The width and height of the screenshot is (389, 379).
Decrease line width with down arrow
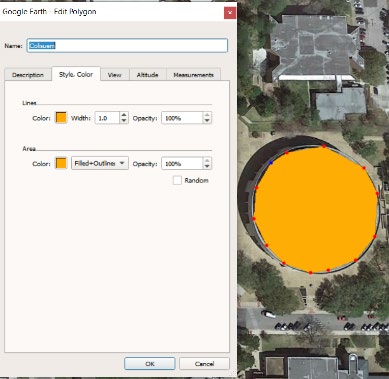point(124,121)
